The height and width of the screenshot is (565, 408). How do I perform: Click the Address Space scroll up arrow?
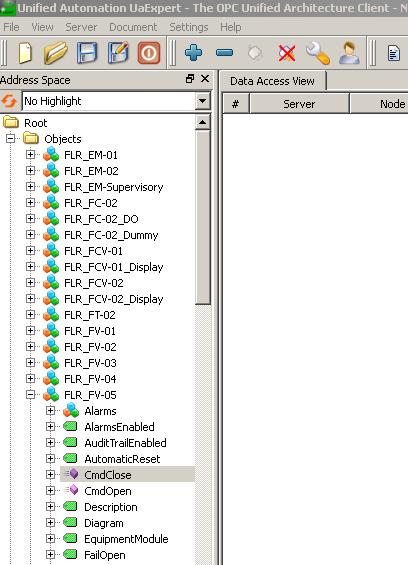pos(202,123)
